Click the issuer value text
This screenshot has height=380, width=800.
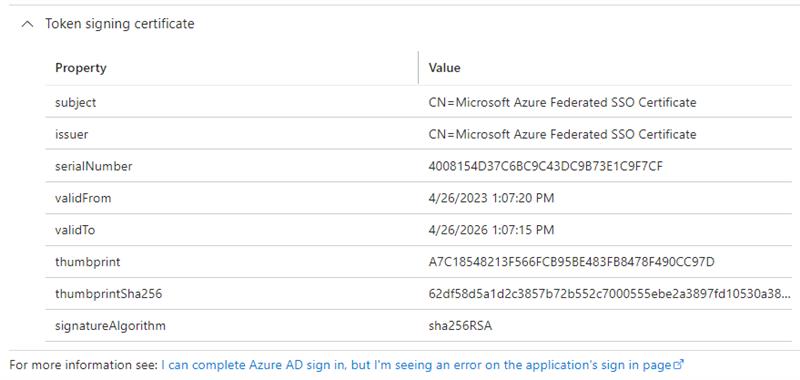click(562, 134)
